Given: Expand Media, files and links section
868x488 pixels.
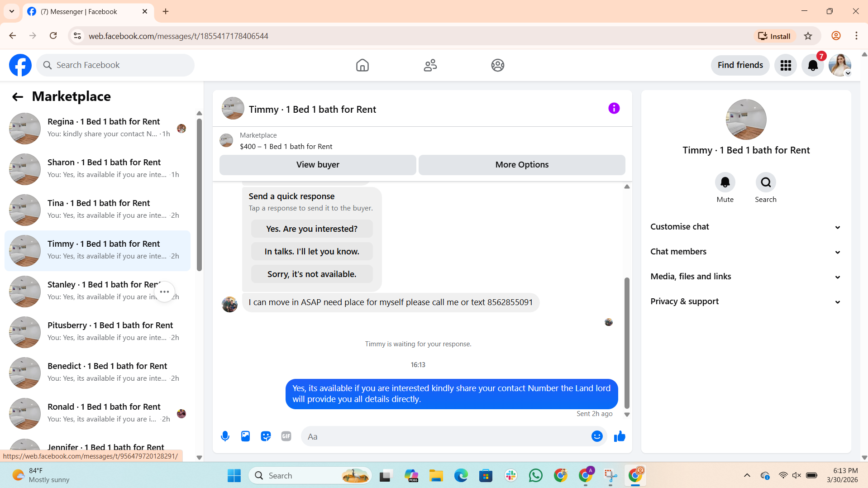Looking at the screenshot, I should [x=745, y=277].
